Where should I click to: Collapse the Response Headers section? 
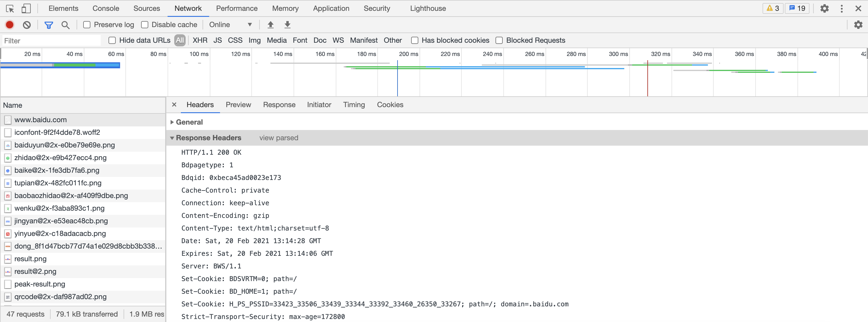click(x=208, y=138)
